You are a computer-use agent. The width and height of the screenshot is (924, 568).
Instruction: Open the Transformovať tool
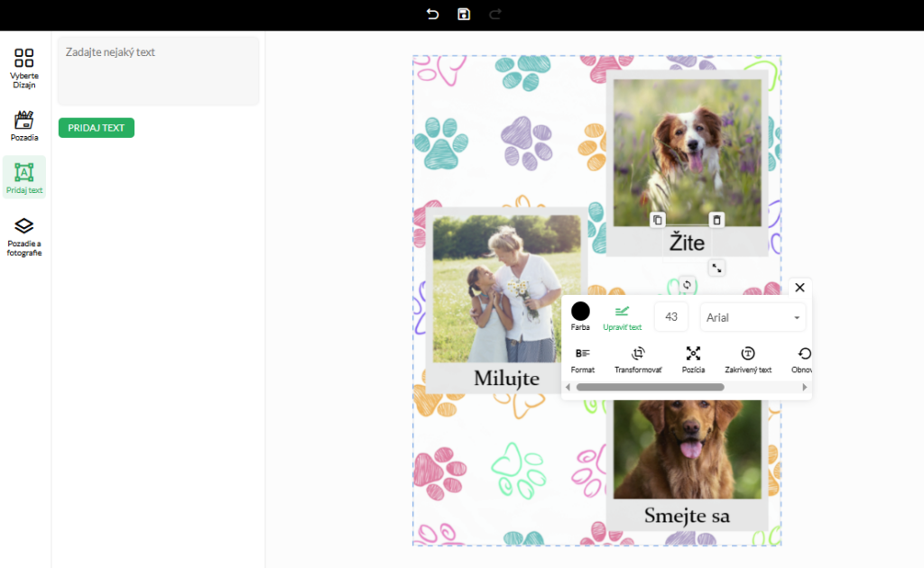(x=638, y=360)
